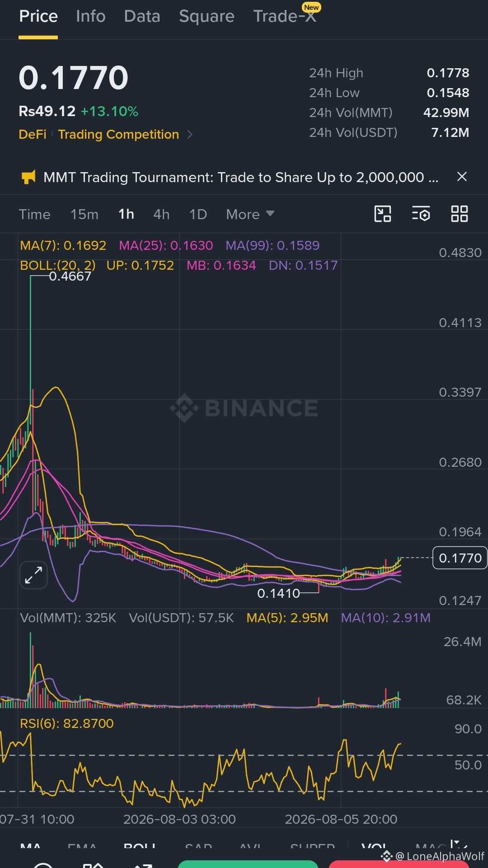Tap the 2026-08-05 20:00 date label
Screen dimensions: 488x868
pyautogui.click(x=341, y=819)
